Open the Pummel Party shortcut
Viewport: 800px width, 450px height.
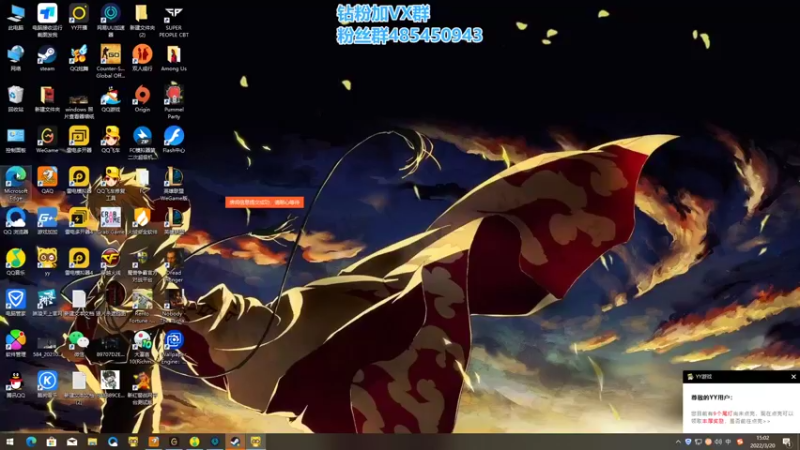click(x=173, y=102)
